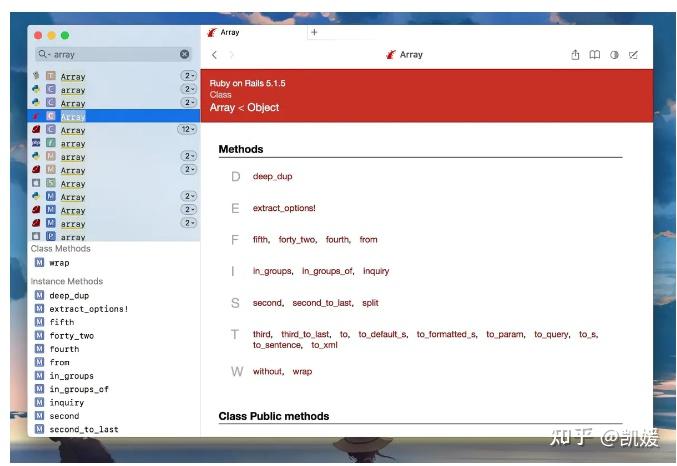
Task: Open the inquiry link in the docs page
Action: (376, 271)
